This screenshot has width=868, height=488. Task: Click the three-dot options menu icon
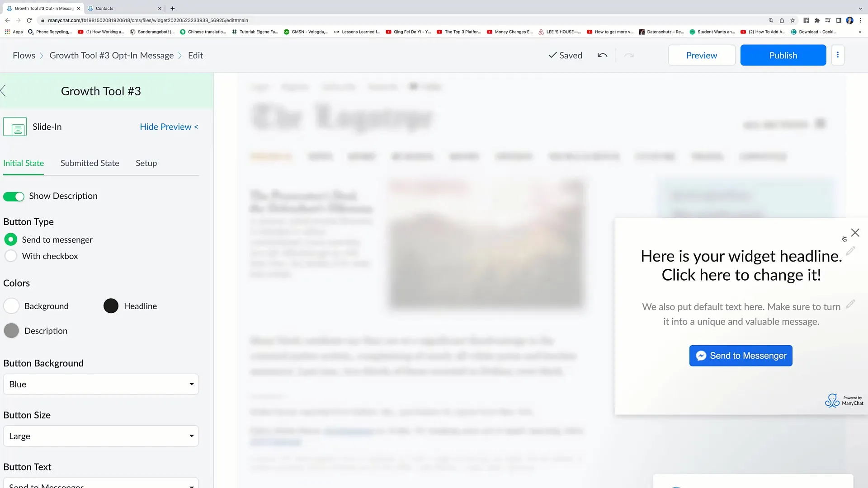pos(838,55)
